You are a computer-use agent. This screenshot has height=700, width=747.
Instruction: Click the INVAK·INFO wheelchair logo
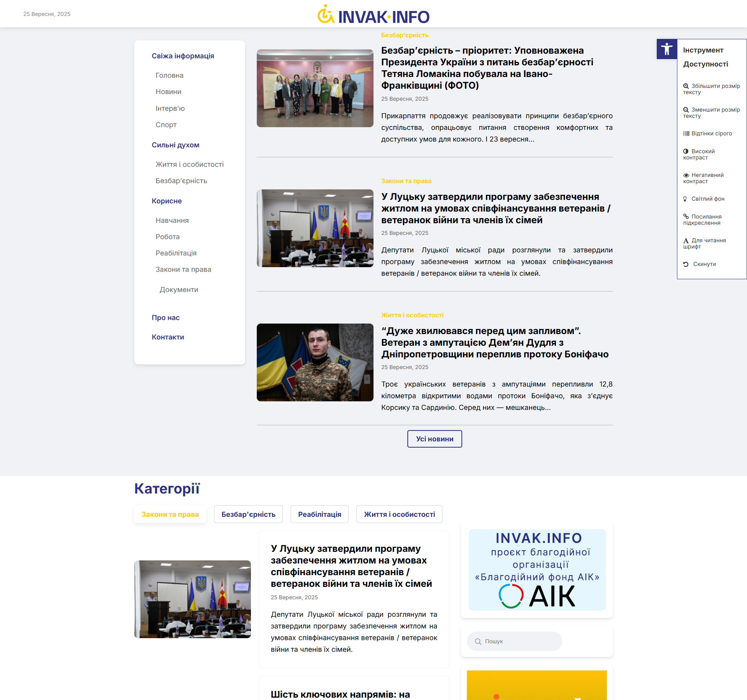[x=373, y=15]
